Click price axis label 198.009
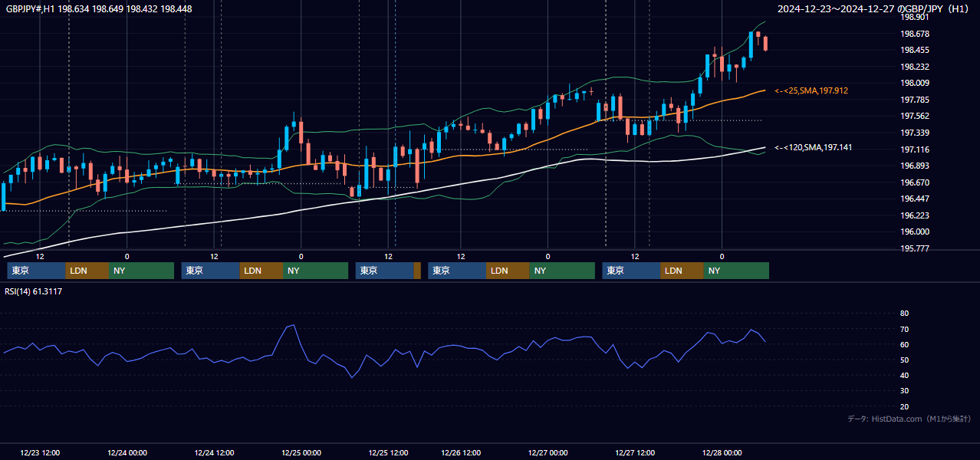The width and height of the screenshot is (980, 460). pos(914,84)
